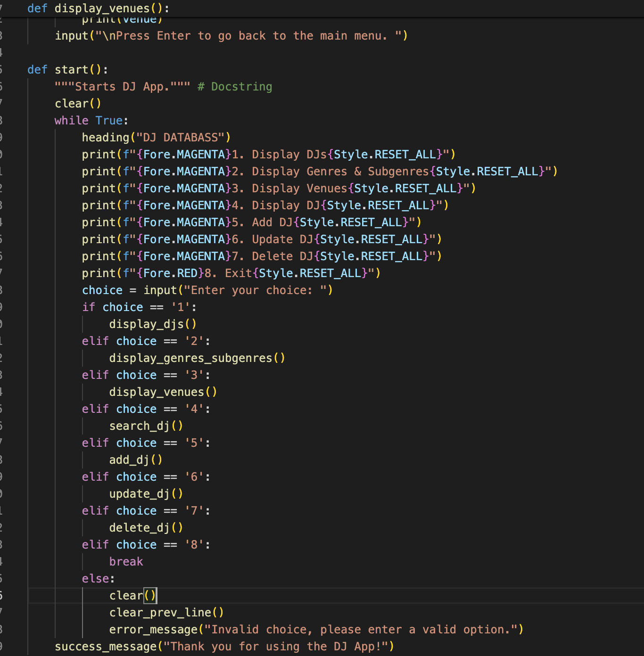The width and height of the screenshot is (644, 656).
Task: Click the "elif choice == '3':" line
Action: click(146, 375)
